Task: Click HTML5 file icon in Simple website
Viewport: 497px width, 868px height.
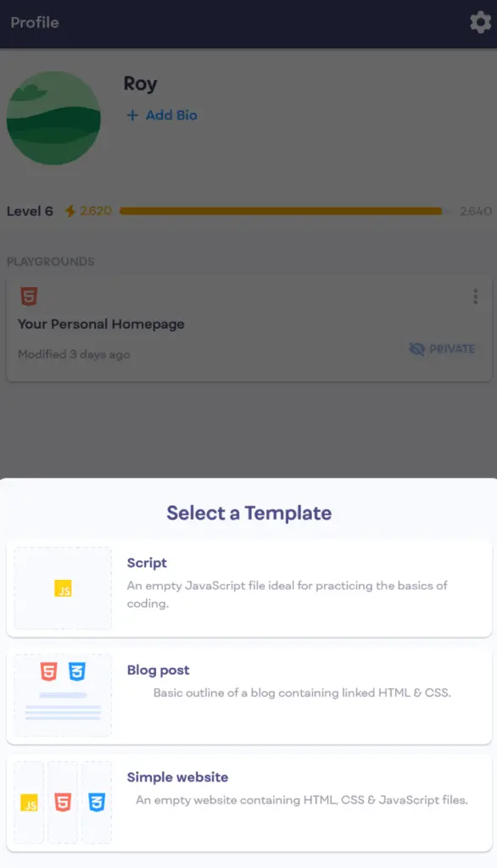Action: coord(63,802)
